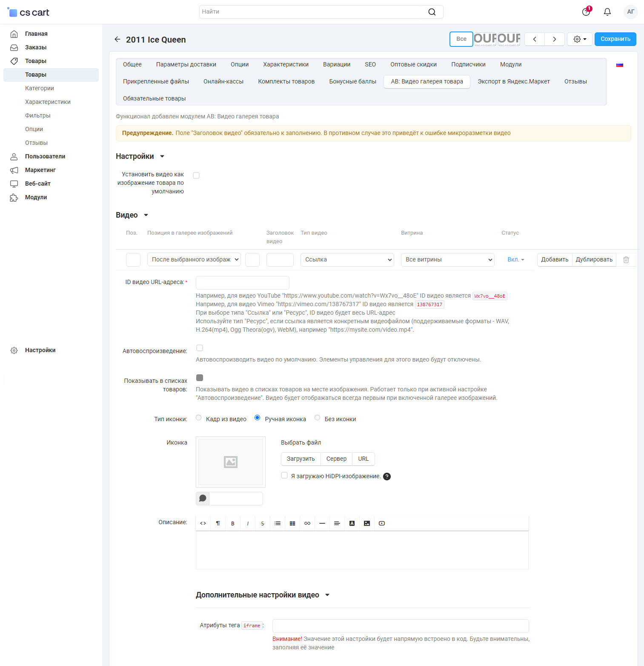Open the Тип видео Ссылка dropdown
Image resolution: width=644 pixels, height=666 pixels.
click(x=347, y=260)
